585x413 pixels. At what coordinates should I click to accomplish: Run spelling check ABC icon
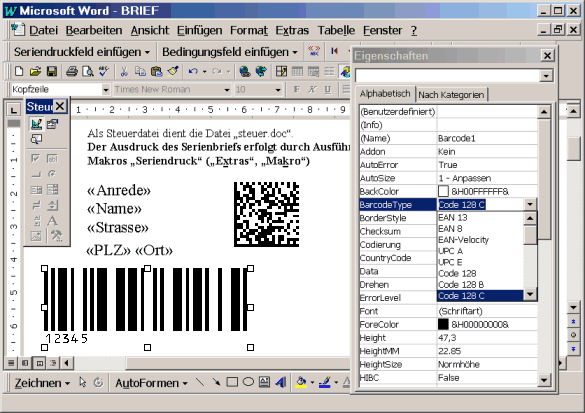104,71
